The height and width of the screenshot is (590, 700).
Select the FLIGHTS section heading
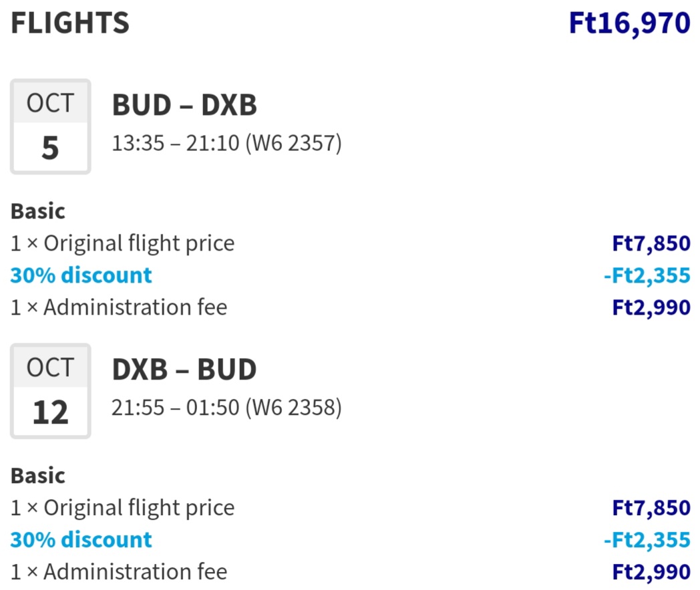click(70, 23)
